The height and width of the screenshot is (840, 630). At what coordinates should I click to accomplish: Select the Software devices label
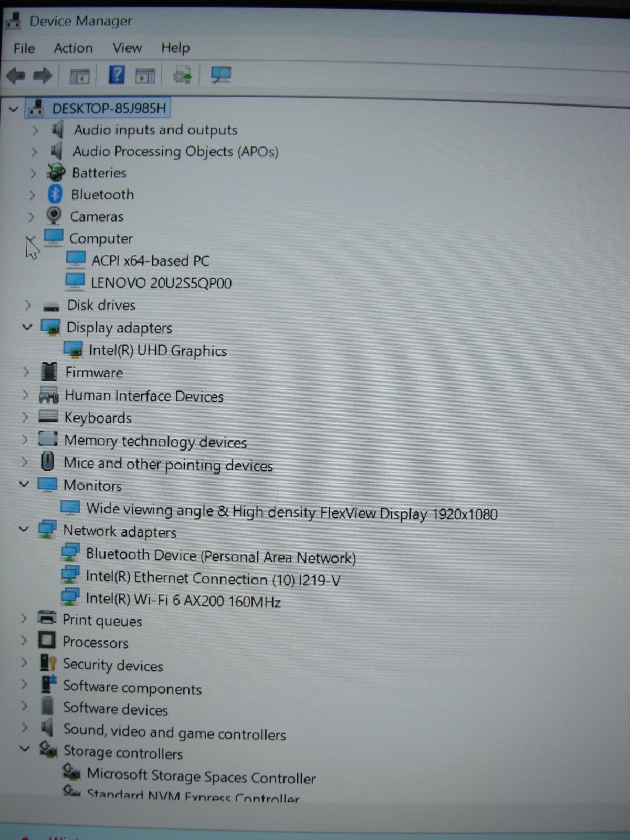coord(115,709)
